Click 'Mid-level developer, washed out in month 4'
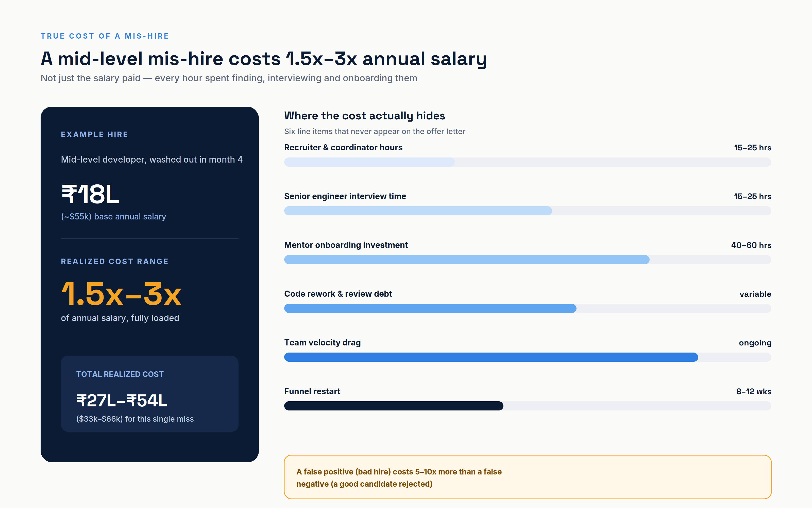Image resolution: width=812 pixels, height=508 pixels. click(x=152, y=160)
